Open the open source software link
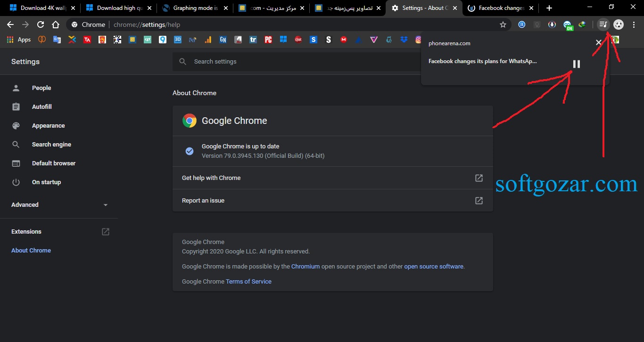The height and width of the screenshot is (342, 644). (434, 267)
